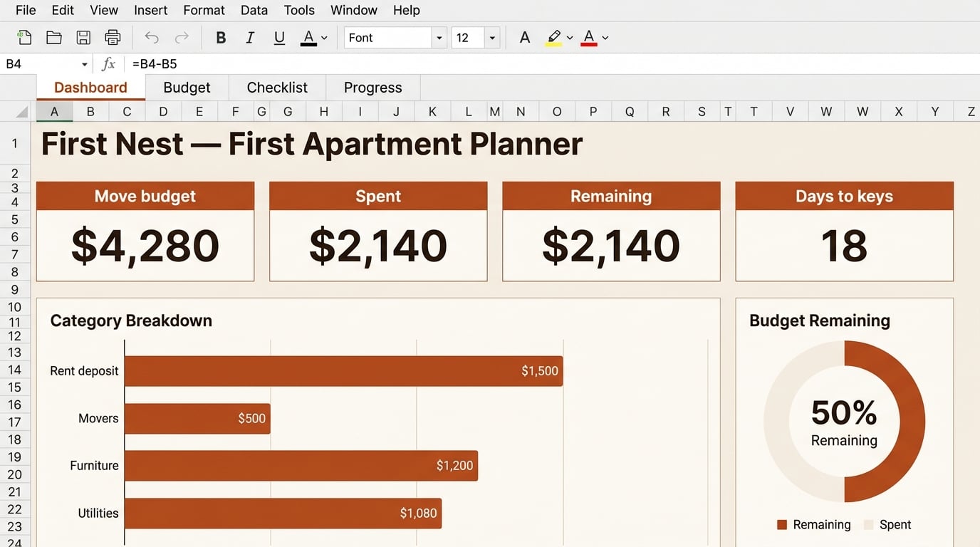980x547 pixels.
Task: Select the Furniture bar labeled $1,200
Action: (x=301, y=466)
